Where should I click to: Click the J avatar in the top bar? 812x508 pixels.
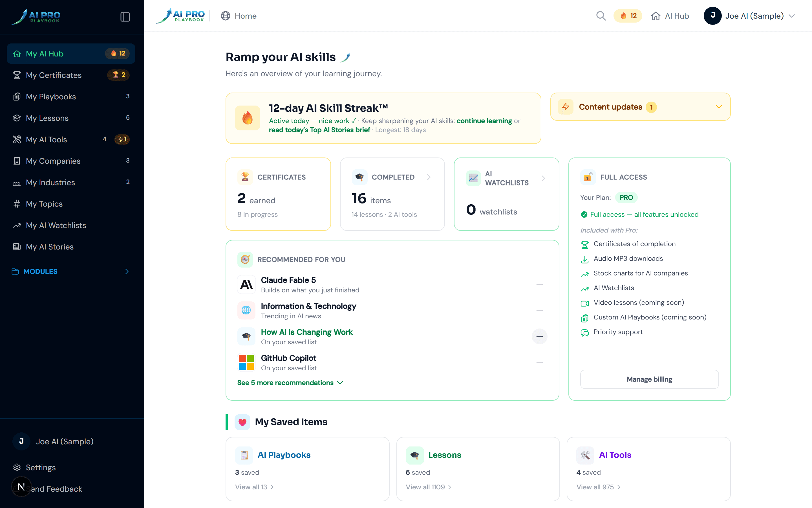pyautogui.click(x=713, y=16)
